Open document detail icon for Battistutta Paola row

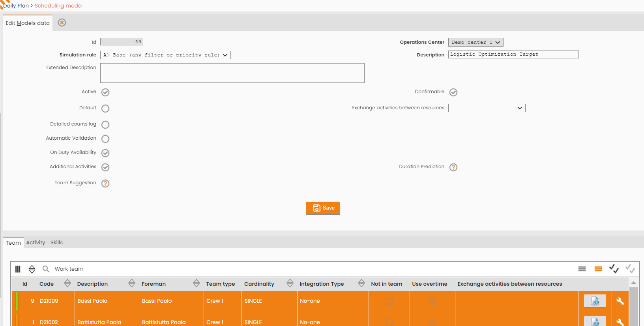click(x=595, y=321)
